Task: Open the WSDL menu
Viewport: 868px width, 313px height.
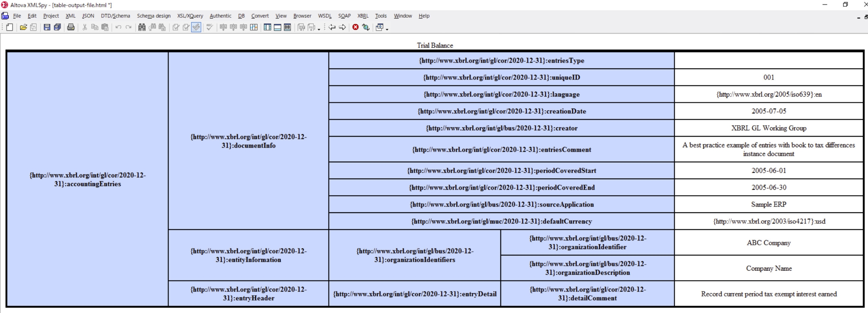Action: click(324, 16)
